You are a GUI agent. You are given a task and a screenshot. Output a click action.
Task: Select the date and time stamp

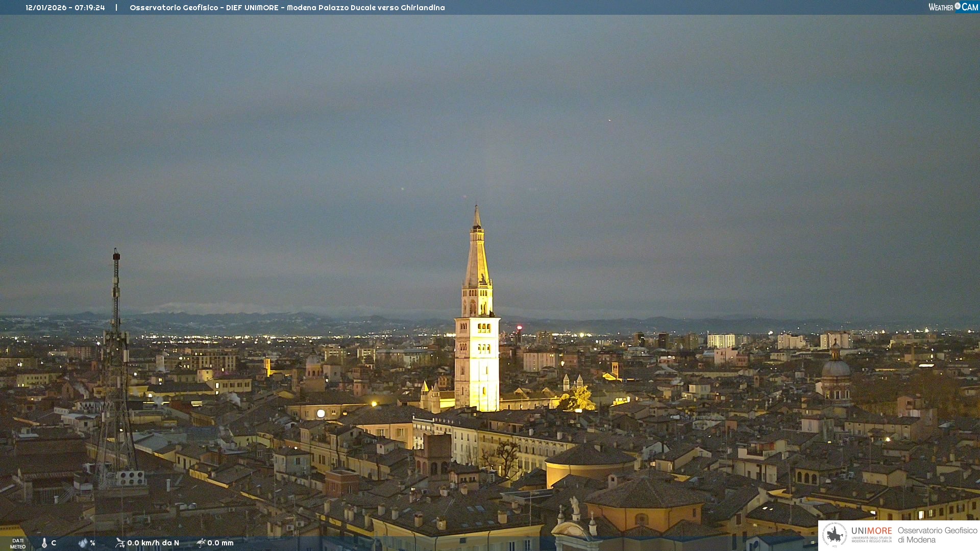pos(65,8)
